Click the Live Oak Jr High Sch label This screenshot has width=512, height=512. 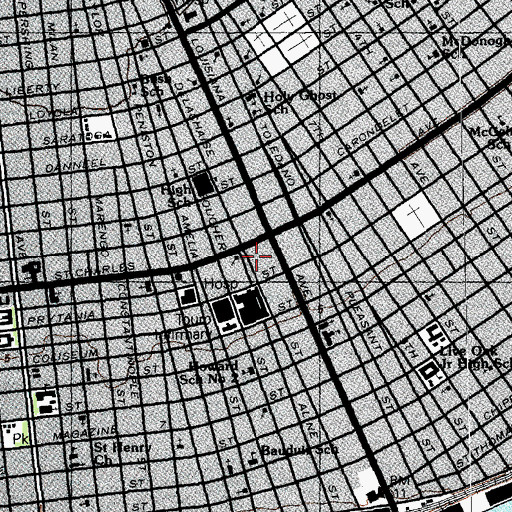[476, 358]
